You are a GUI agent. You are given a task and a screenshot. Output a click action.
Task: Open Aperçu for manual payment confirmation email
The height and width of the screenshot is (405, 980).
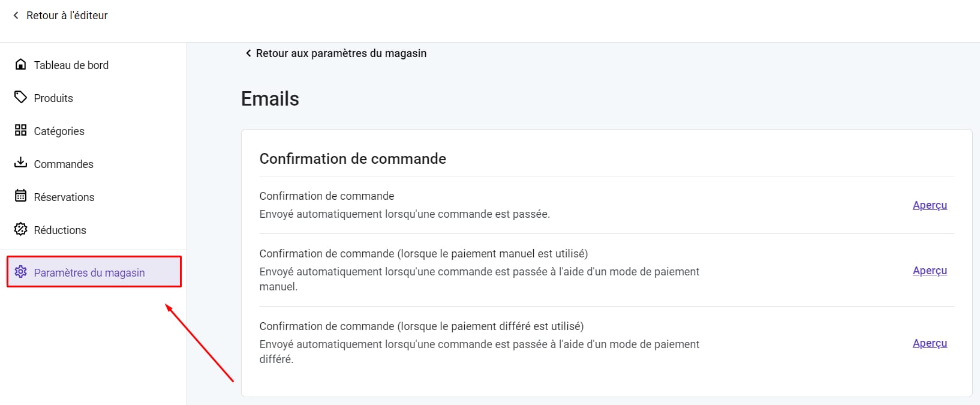pos(930,271)
